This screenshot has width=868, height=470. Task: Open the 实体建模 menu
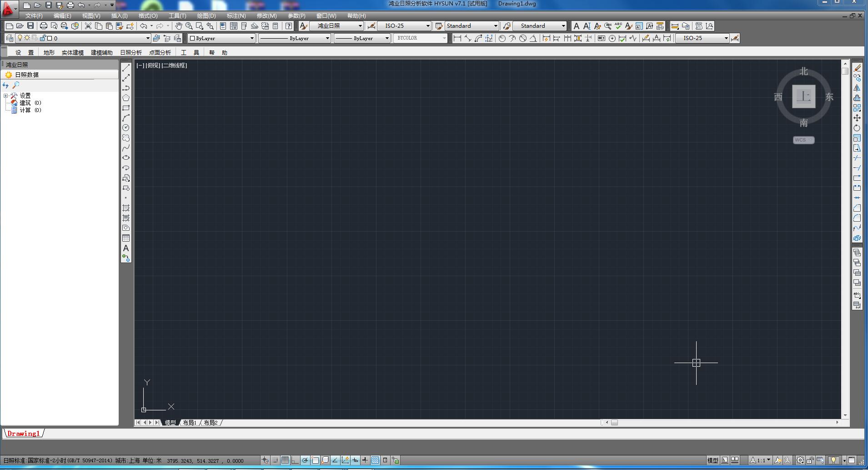73,53
